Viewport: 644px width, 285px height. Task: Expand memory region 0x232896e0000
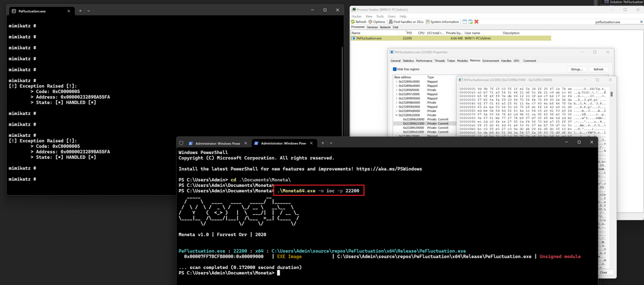click(396, 86)
